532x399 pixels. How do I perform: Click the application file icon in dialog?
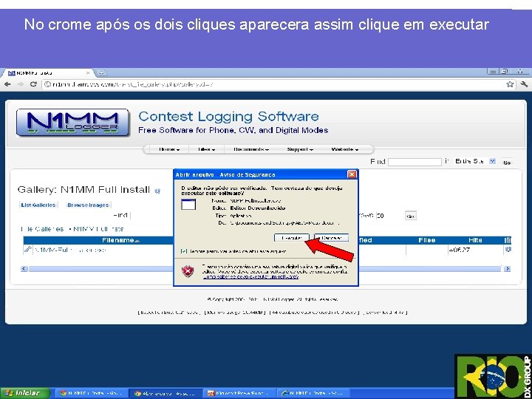click(188, 205)
